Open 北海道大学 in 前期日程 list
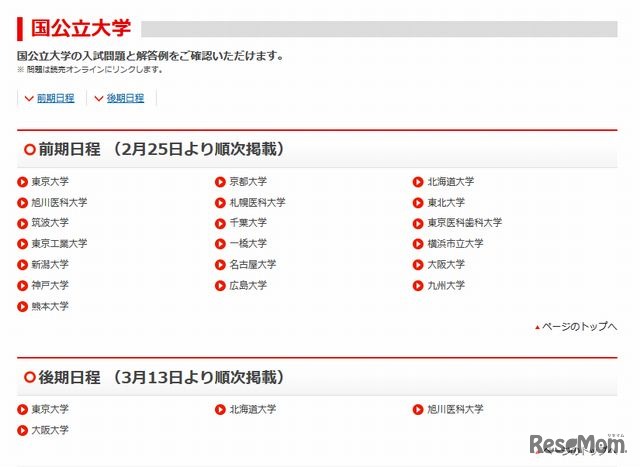Viewport: 640px width, 467px height. pyautogui.click(x=451, y=182)
